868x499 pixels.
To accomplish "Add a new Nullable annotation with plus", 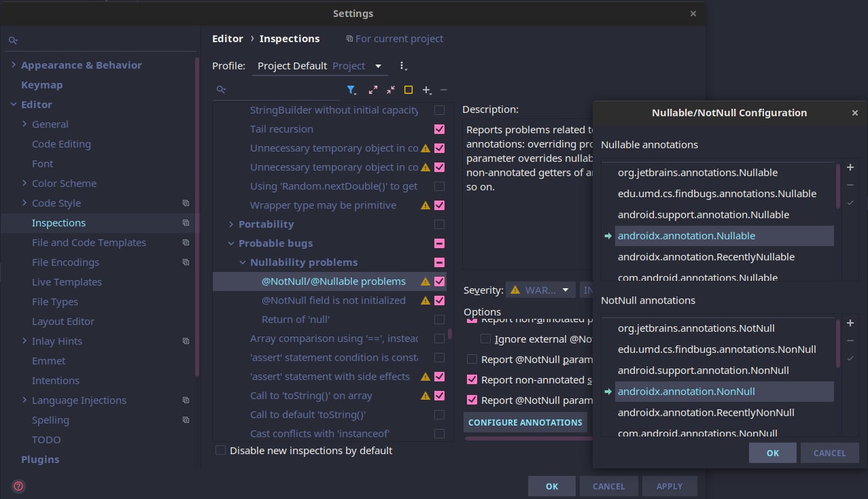I will click(850, 168).
